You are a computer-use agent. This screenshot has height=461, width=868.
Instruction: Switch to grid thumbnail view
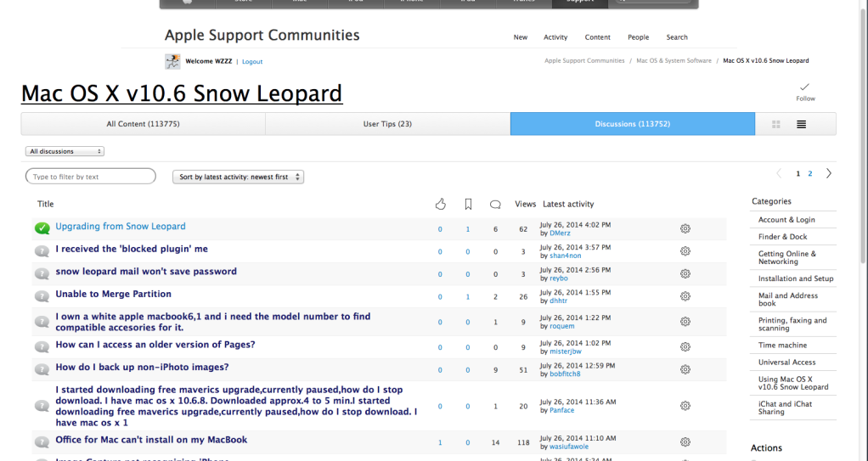tap(776, 125)
